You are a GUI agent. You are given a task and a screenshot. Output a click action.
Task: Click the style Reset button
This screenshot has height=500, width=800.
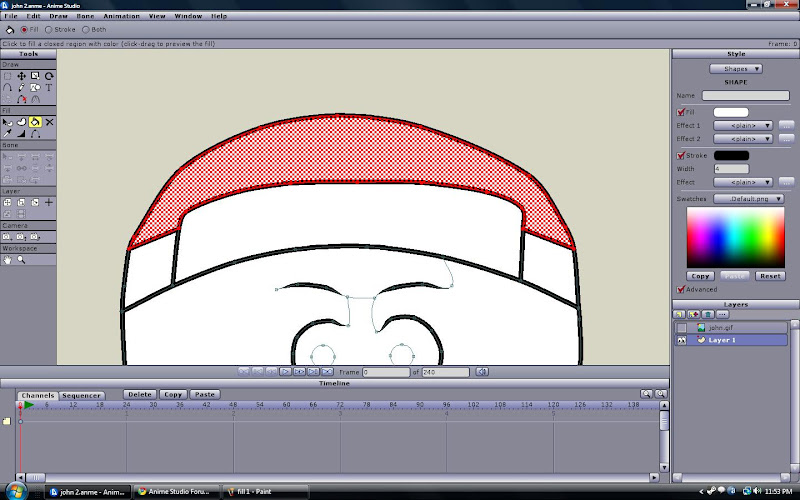[770, 276]
